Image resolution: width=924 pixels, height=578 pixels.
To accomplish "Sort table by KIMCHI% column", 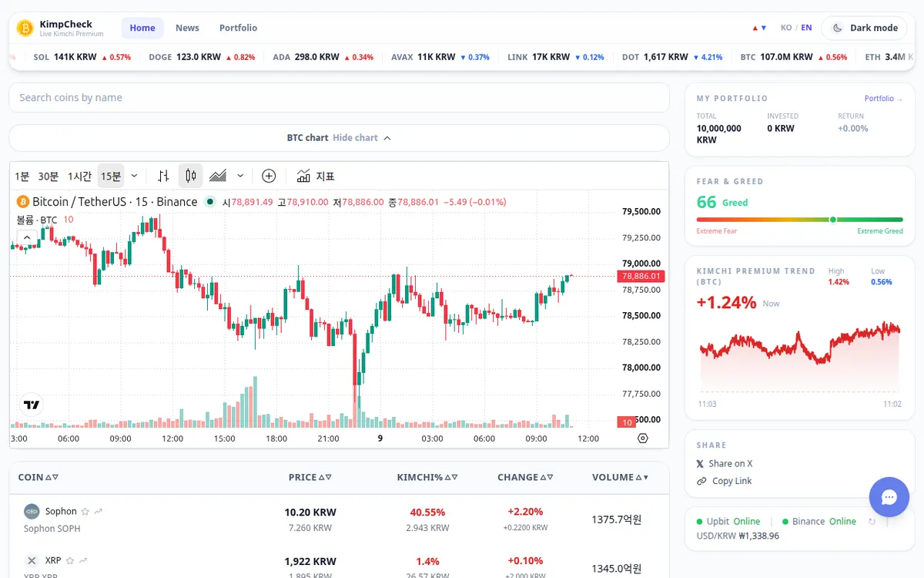I will pos(427,477).
